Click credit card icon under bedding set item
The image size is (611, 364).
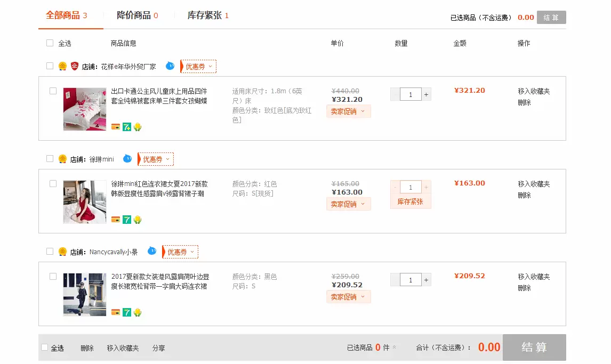pyautogui.click(x=116, y=127)
